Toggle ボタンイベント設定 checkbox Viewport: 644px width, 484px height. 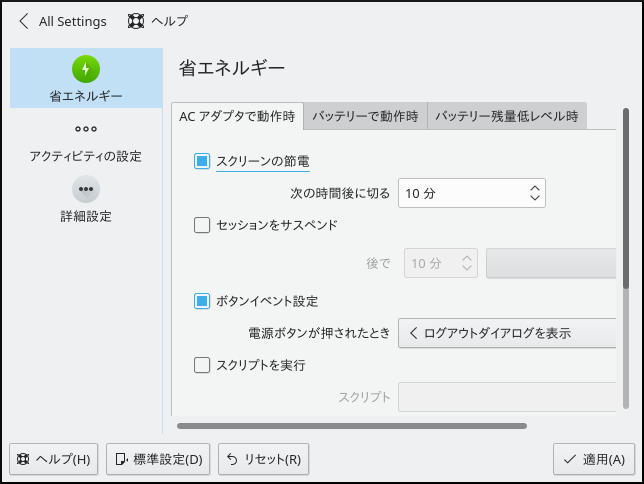pos(202,301)
